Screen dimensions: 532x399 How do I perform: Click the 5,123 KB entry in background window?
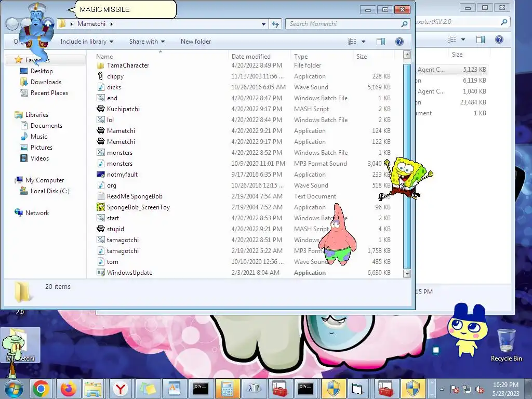tap(474, 70)
